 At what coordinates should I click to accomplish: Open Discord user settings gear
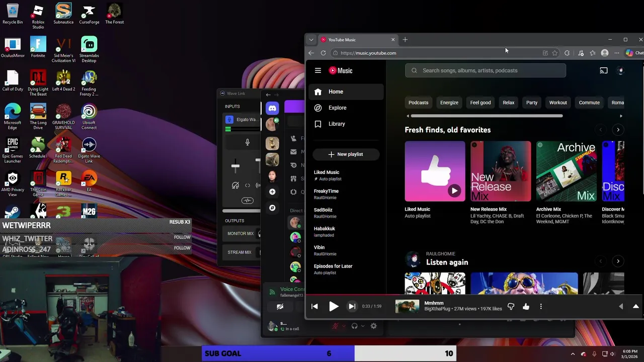(373, 326)
